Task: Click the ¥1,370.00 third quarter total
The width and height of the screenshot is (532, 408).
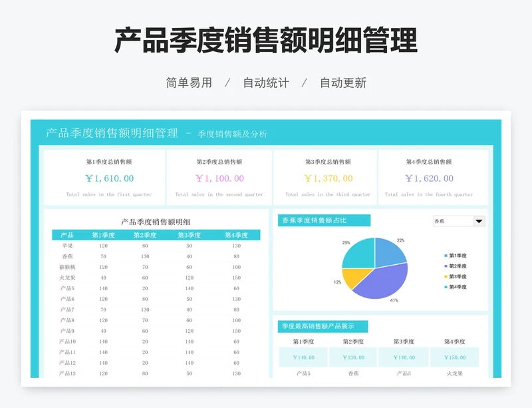Action: coord(328,178)
